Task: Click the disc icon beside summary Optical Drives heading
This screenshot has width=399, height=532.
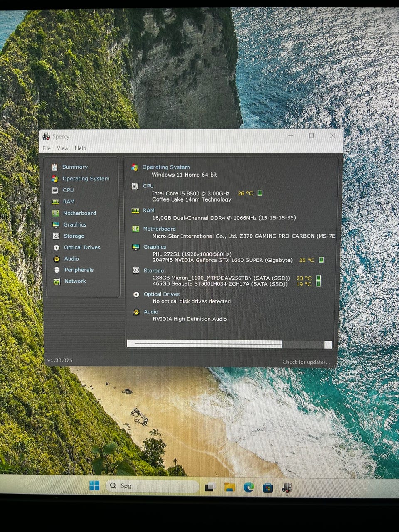Action: pyautogui.click(x=136, y=294)
